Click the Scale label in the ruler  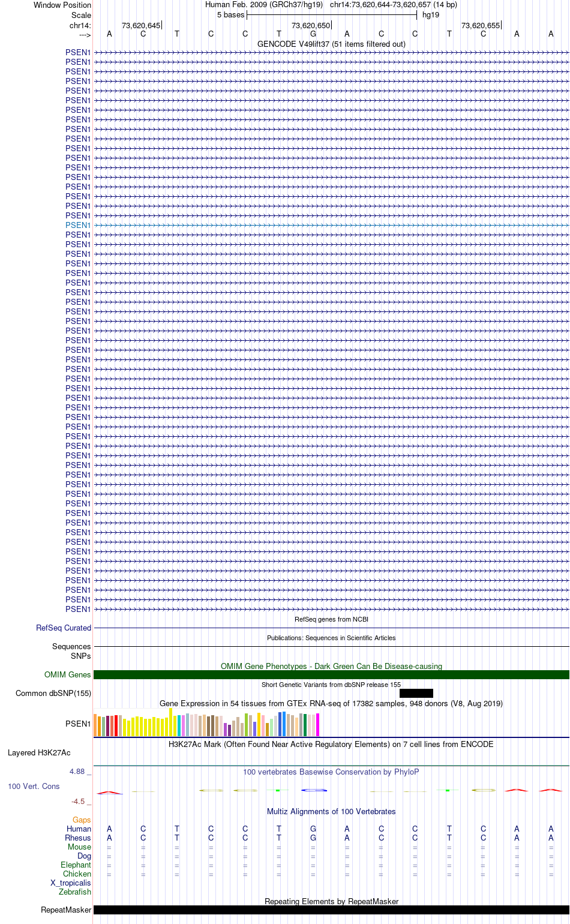[81, 16]
